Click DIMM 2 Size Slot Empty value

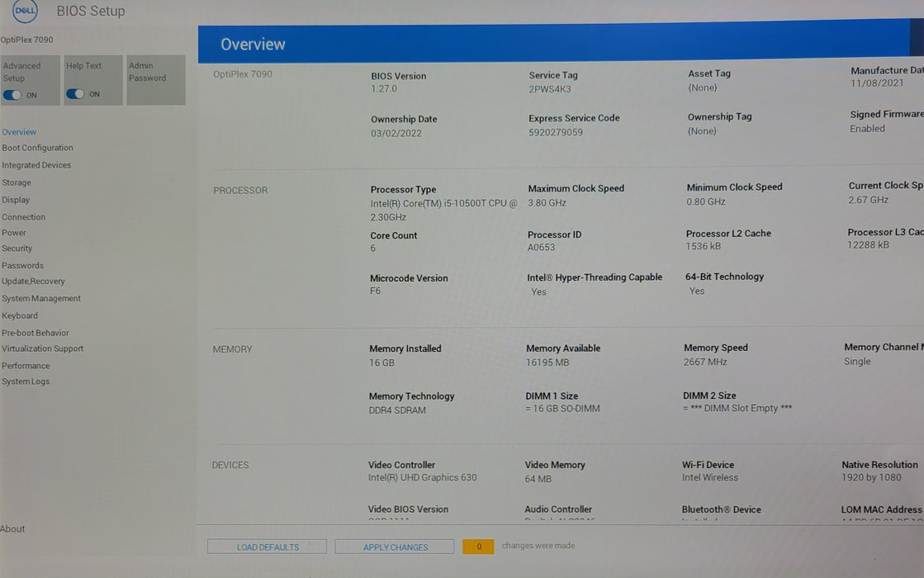[737, 408]
